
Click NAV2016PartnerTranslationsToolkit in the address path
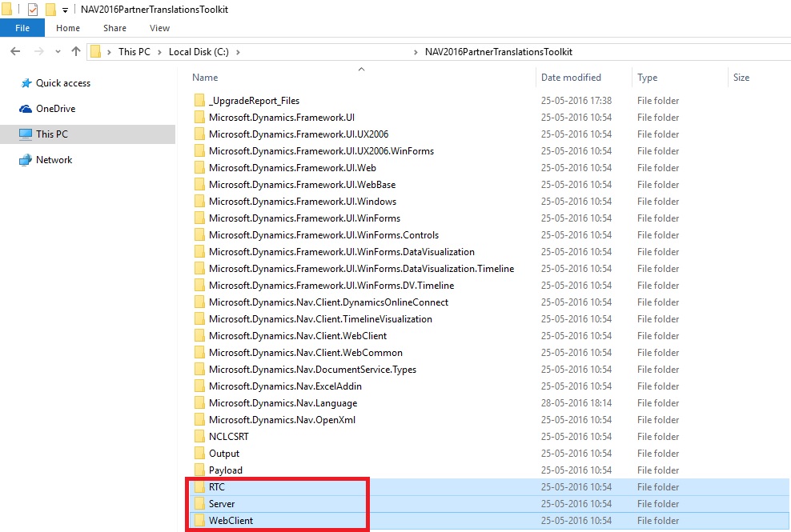point(497,52)
